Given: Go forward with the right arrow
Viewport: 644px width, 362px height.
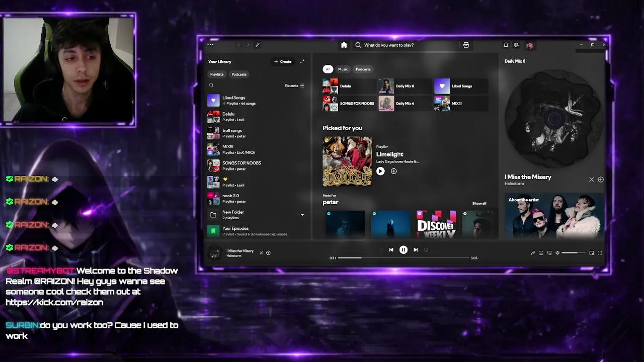Looking at the screenshot, I should coord(248,45).
